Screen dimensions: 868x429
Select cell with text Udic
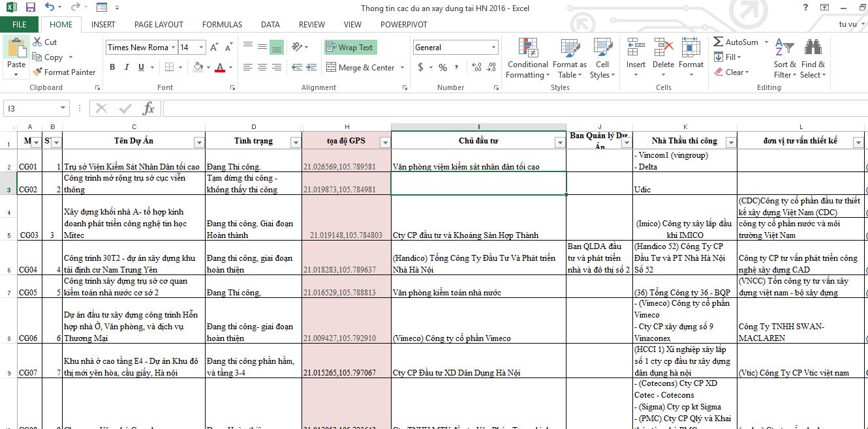point(685,184)
